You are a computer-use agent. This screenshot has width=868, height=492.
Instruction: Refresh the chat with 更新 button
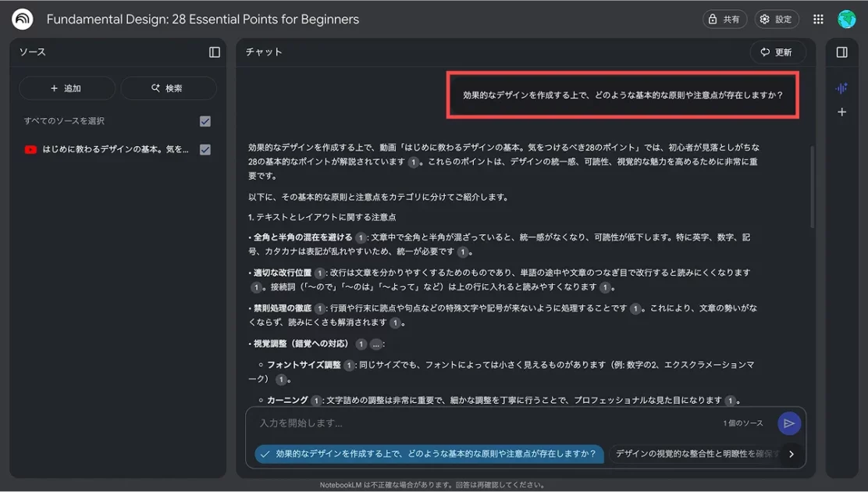coord(777,52)
